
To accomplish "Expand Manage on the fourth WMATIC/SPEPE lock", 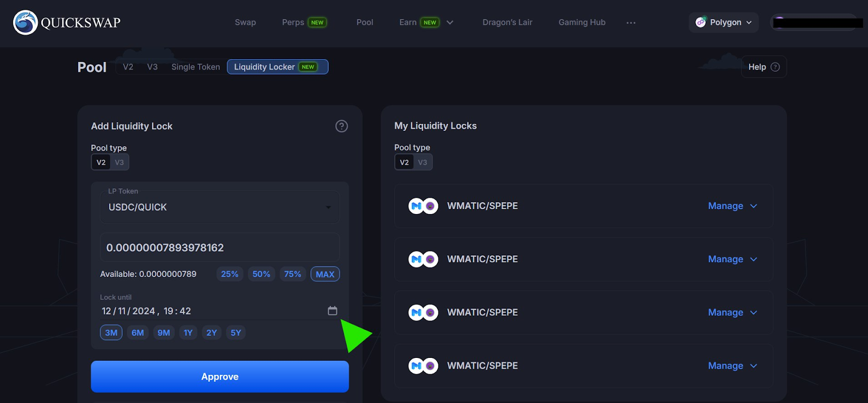I will [732, 366].
